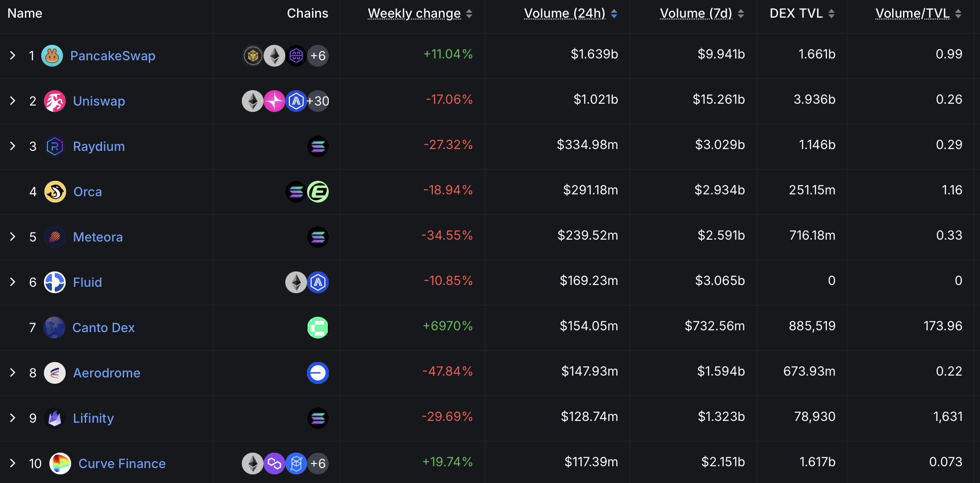Sort by Volume (24h) column
The width and height of the screenshot is (980, 483).
click(x=571, y=14)
